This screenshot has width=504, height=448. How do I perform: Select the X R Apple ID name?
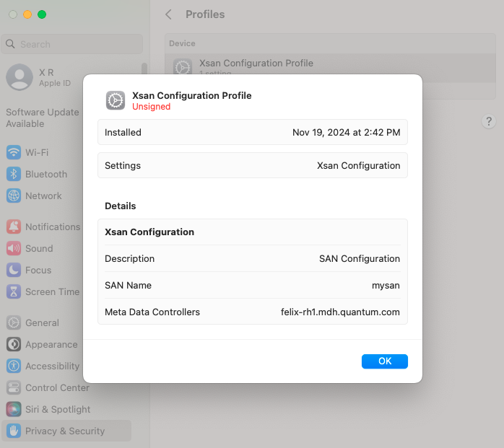pos(46,73)
